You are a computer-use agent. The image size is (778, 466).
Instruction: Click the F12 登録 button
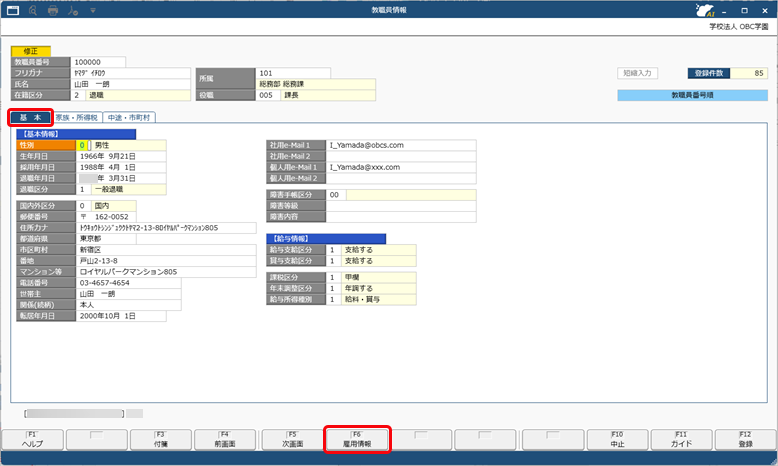(x=743, y=439)
